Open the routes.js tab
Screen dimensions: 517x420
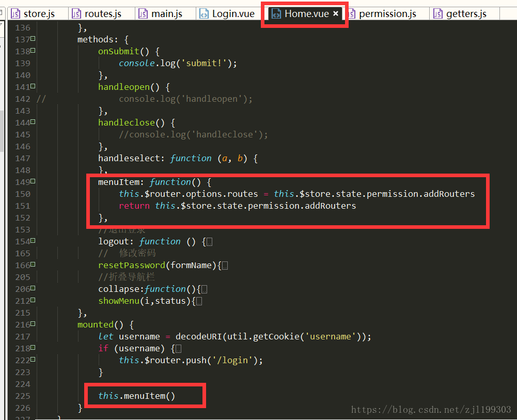tap(97, 14)
